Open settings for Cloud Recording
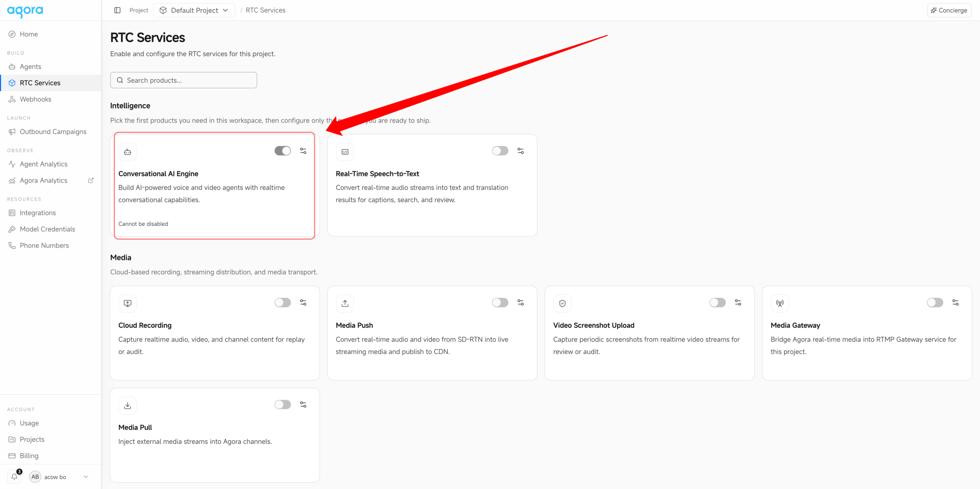980x489 pixels. pos(303,303)
